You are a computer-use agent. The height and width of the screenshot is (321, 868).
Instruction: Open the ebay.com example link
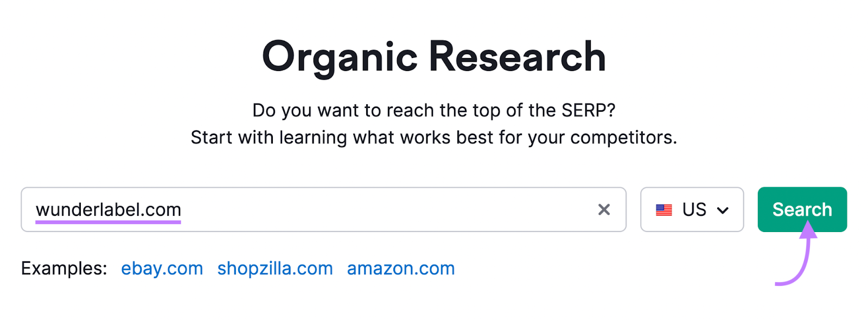click(x=162, y=268)
